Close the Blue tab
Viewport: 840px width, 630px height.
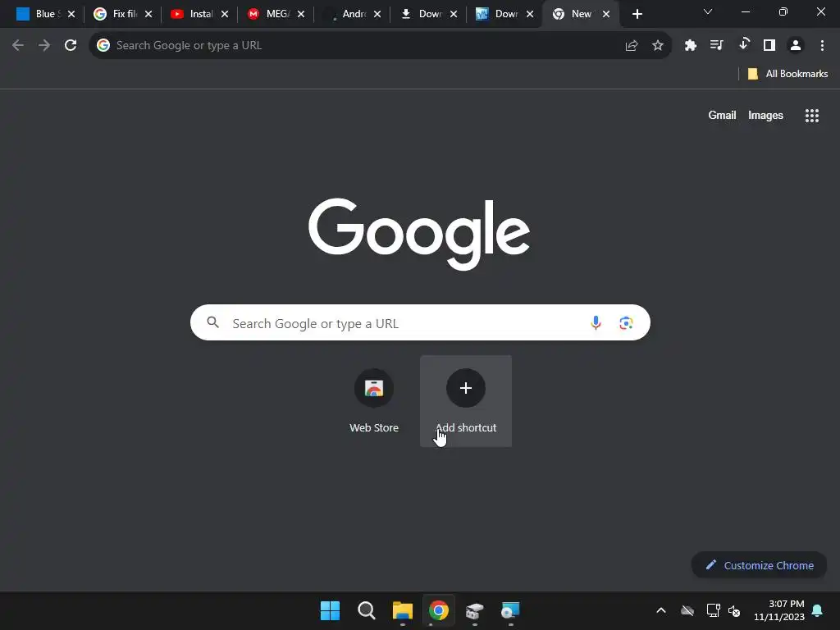[71, 15]
